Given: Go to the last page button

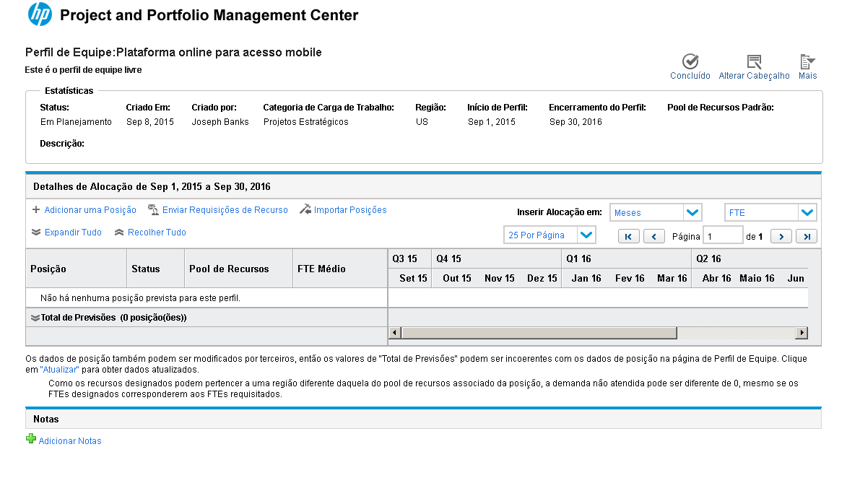Looking at the screenshot, I should [807, 236].
